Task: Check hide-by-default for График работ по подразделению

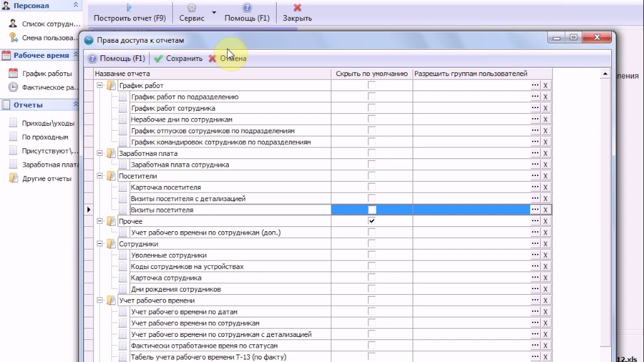Action: click(x=372, y=97)
